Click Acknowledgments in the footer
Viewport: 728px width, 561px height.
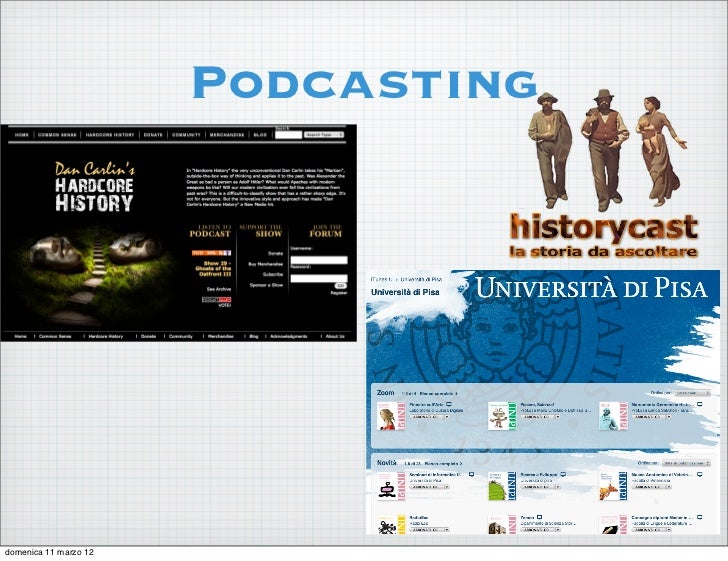[289, 336]
